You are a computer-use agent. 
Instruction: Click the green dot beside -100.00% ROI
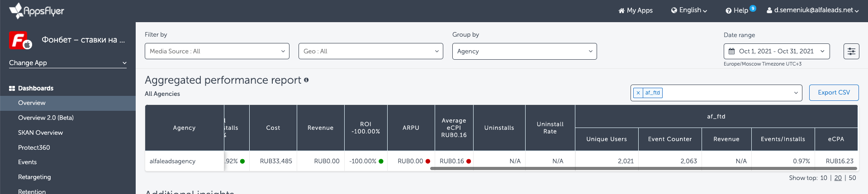click(x=381, y=161)
